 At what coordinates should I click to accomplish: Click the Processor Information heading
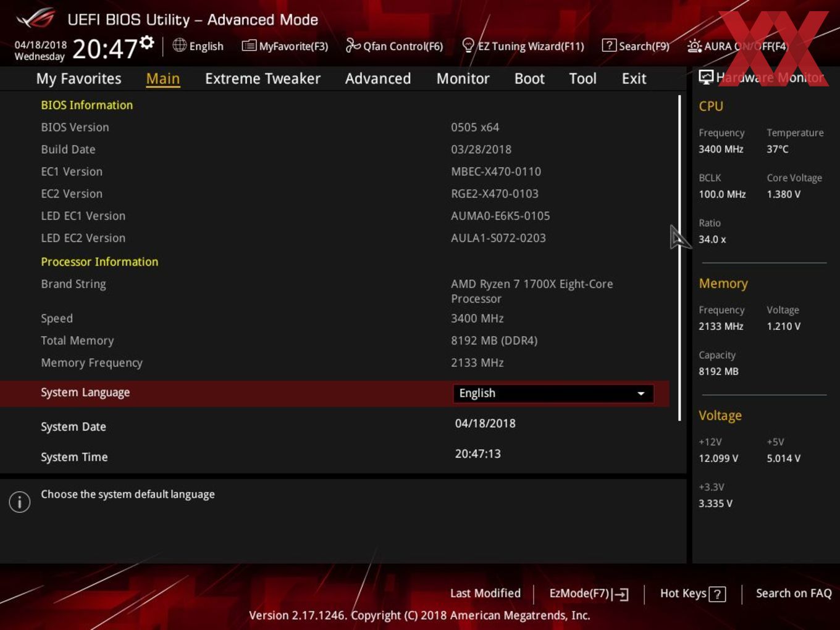pyautogui.click(x=99, y=262)
